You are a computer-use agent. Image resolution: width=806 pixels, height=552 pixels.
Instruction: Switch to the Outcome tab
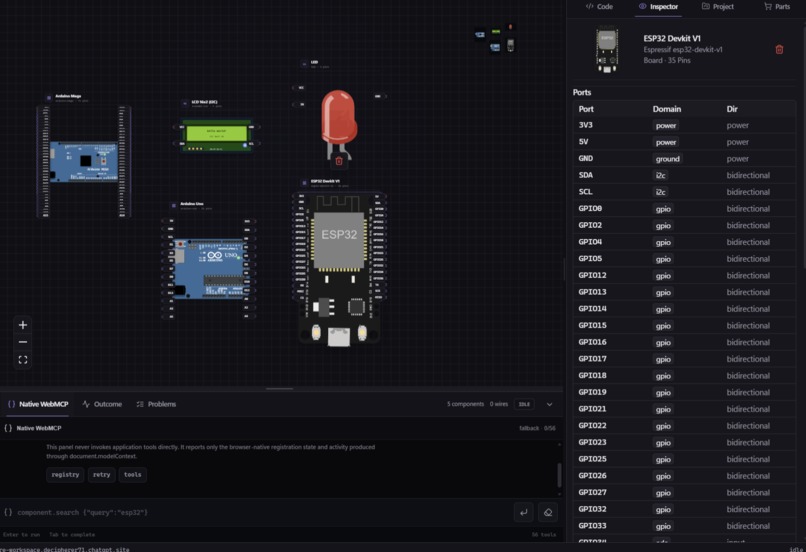tap(102, 404)
